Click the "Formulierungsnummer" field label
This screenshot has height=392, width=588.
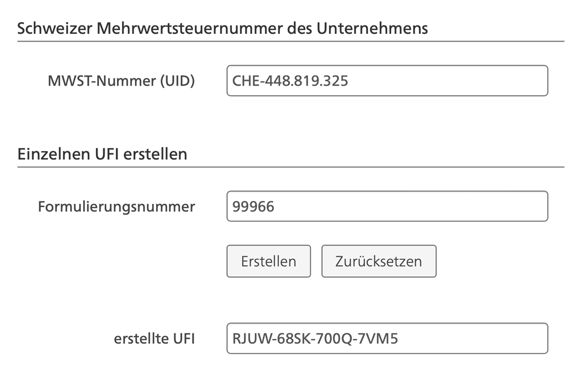[116, 207]
